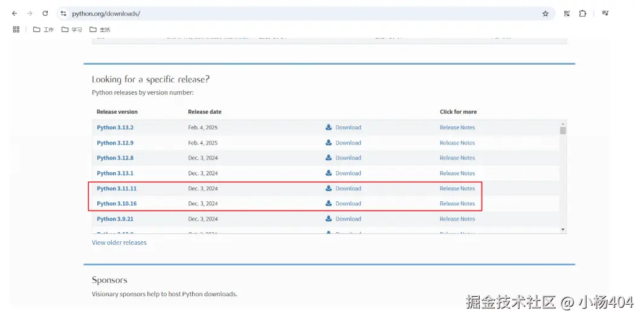Image resolution: width=644 pixels, height=321 pixels.
Task: Click the Feb. 4, 2025 date for 3.13.2
Action: coord(203,128)
